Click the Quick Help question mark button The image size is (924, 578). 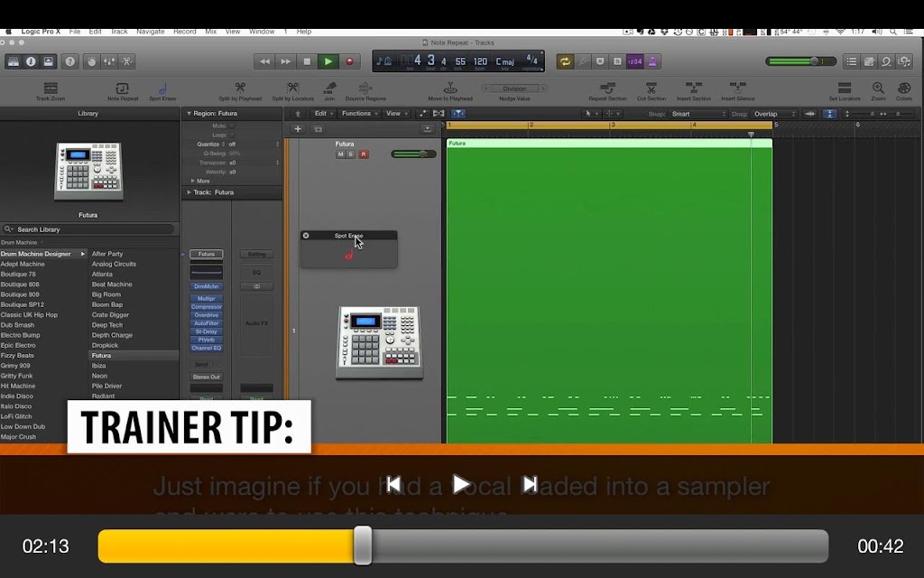click(70, 61)
